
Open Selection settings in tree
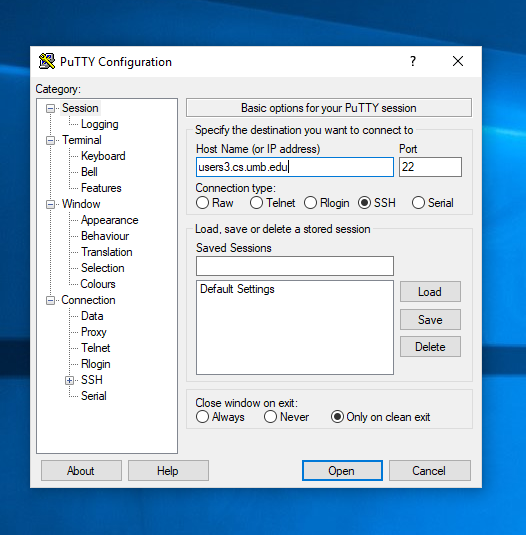[102, 268]
